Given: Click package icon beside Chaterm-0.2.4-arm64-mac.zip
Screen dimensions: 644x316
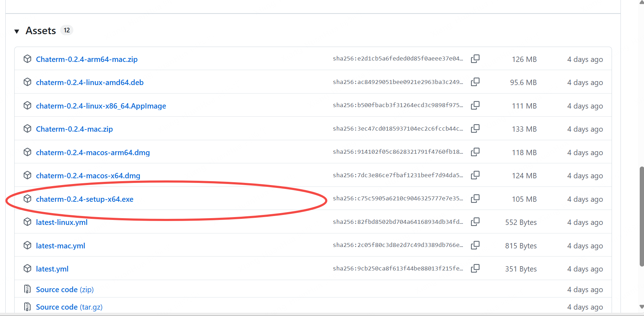Looking at the screenshot, I should 27,59.
